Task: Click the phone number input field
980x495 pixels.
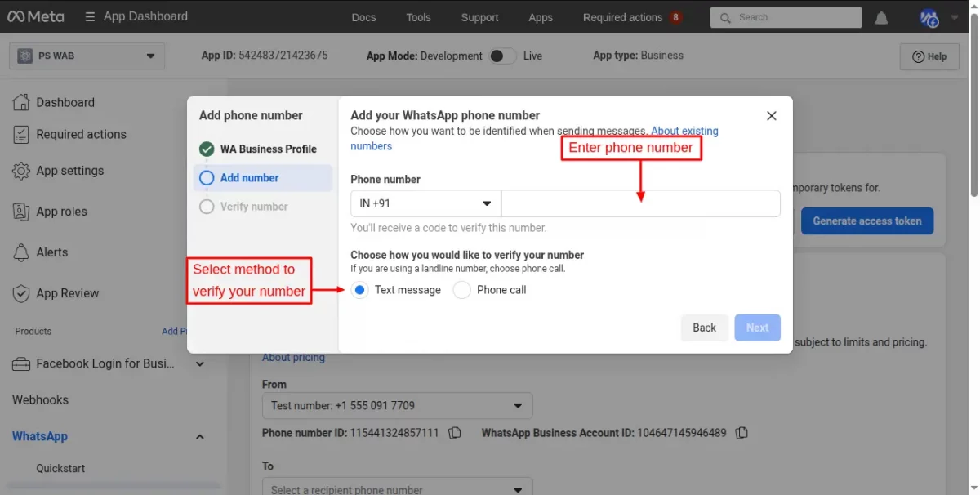Action: pos(640,203)
